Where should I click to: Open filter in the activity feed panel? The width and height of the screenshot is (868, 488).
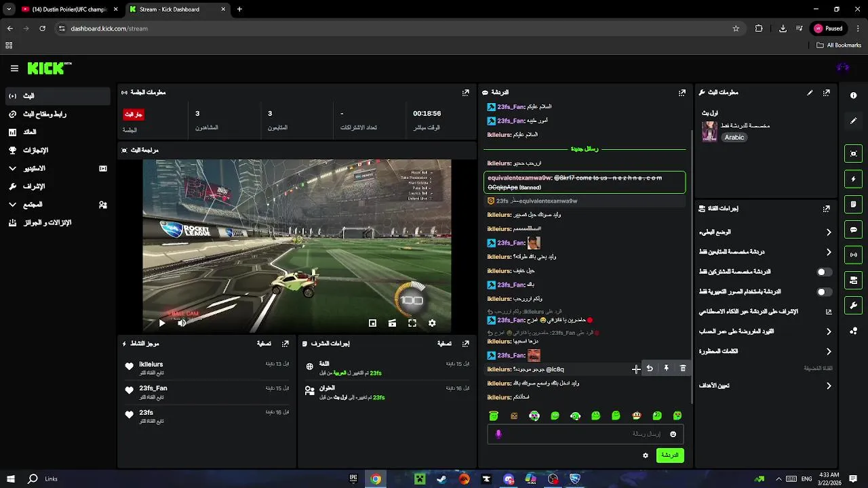point(264,344)
